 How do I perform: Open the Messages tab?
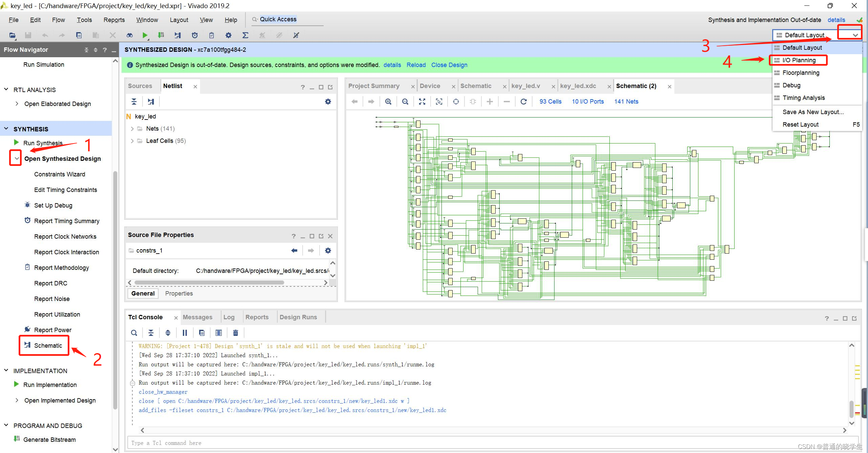coord(197,317)
